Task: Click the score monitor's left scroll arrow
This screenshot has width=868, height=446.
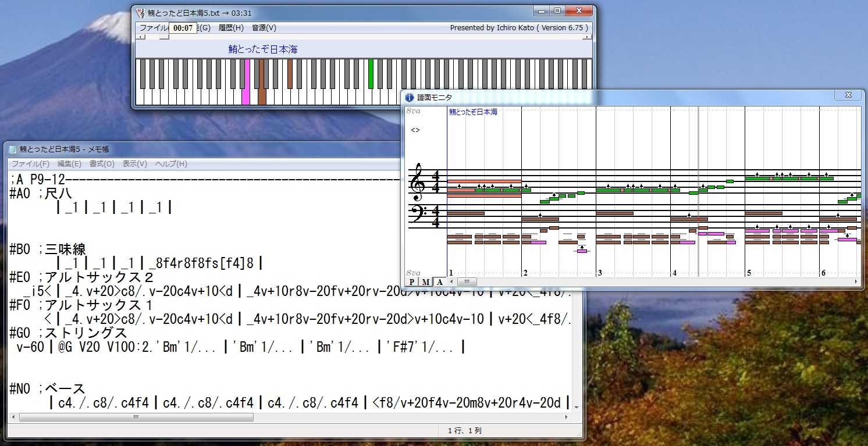Action: [452, 282]
